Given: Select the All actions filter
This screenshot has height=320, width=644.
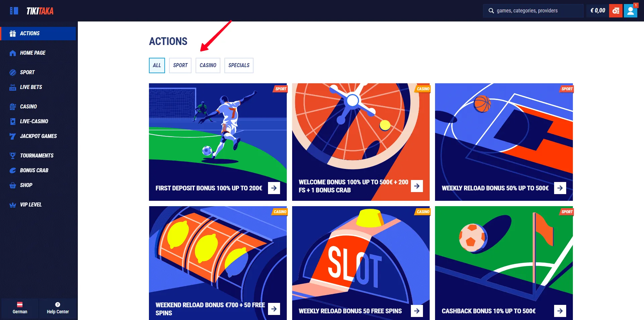Looking at the screenshot, I should click(157, 65).
